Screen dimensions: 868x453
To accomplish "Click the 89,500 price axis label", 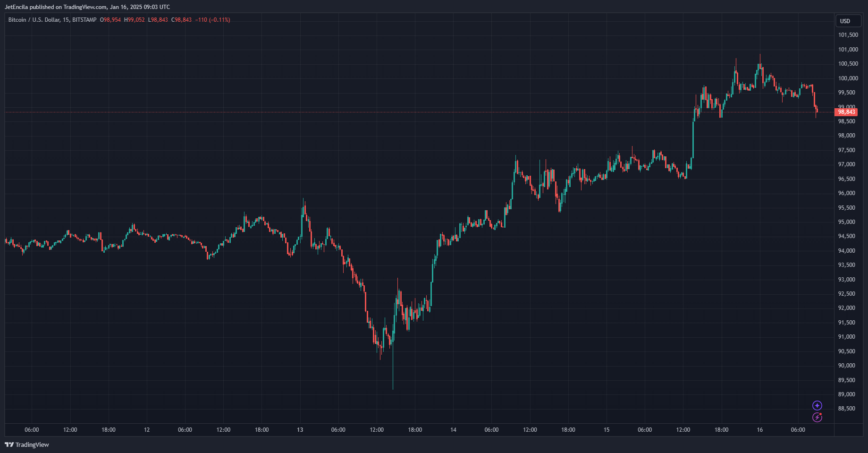I will (x=847, y=380).
